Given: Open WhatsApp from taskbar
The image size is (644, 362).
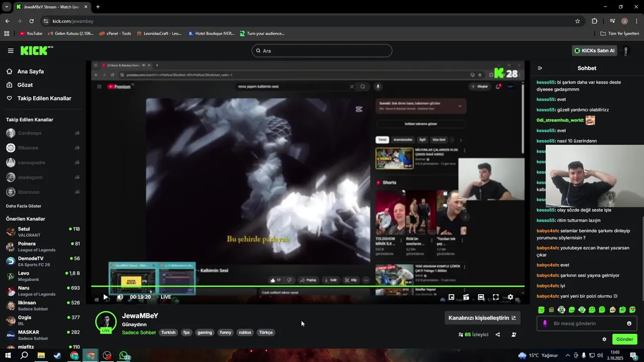Looking at the screenshot, I should 124,355.
